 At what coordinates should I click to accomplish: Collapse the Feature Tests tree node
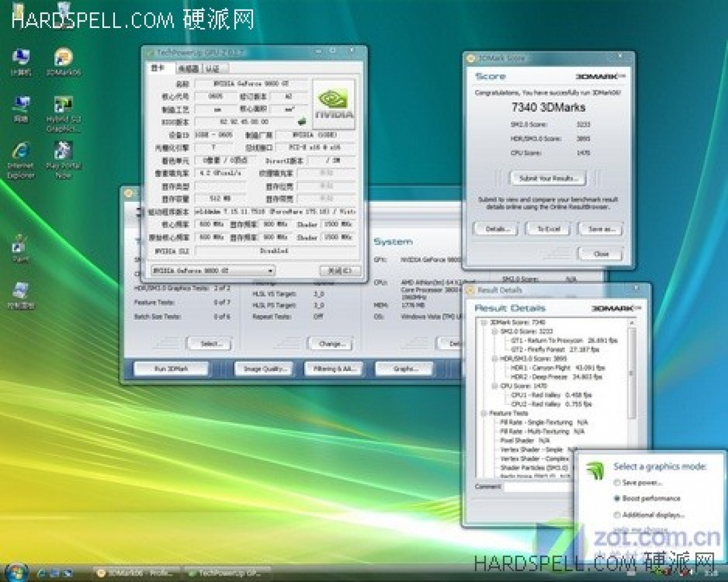(x=484, y=414)
